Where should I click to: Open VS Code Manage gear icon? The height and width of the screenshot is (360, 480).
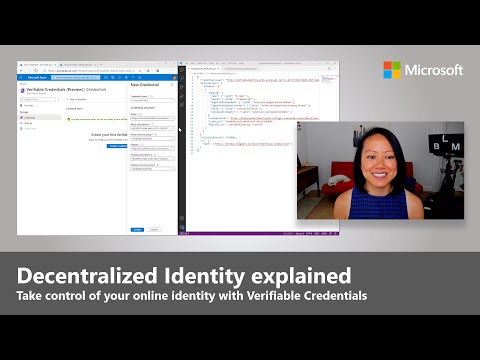(x=182, y=227)
